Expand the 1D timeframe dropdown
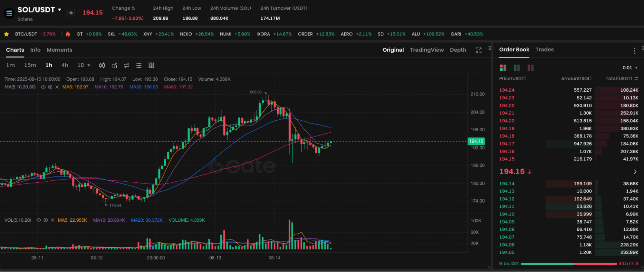This screenshot has height=272, width=644. [x=84, y=65]
